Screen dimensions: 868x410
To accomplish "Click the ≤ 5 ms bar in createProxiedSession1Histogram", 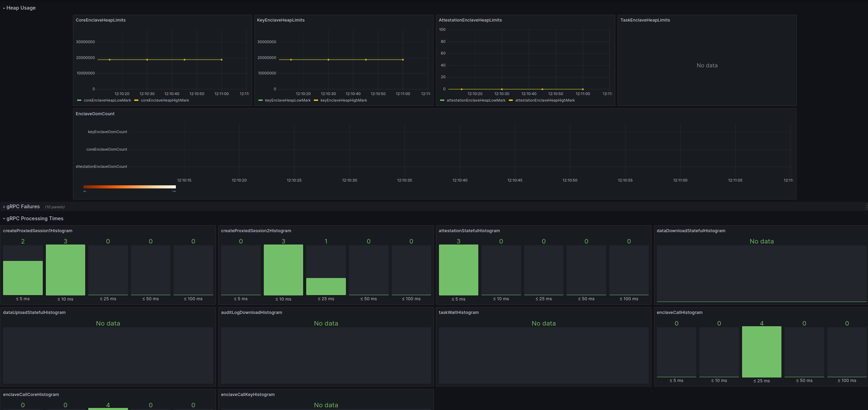I will (x=23, y=278).
